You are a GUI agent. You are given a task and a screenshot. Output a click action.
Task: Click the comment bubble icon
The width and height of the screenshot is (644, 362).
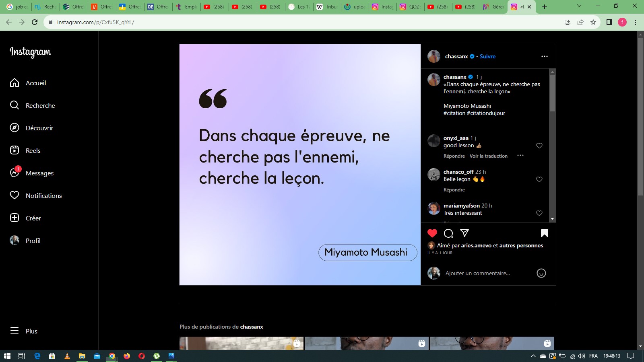[x=448, y=233]
